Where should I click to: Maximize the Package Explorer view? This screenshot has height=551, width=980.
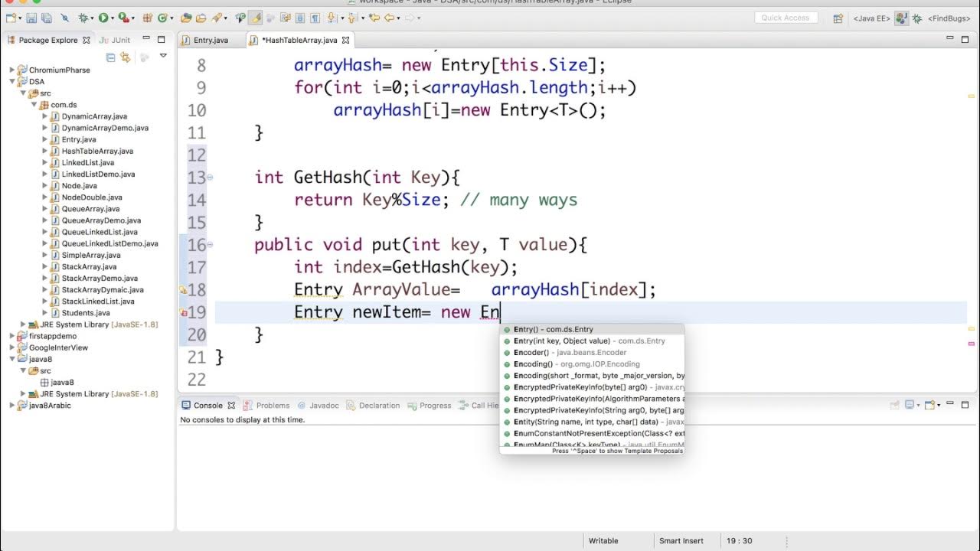click(x=162, y=40)
